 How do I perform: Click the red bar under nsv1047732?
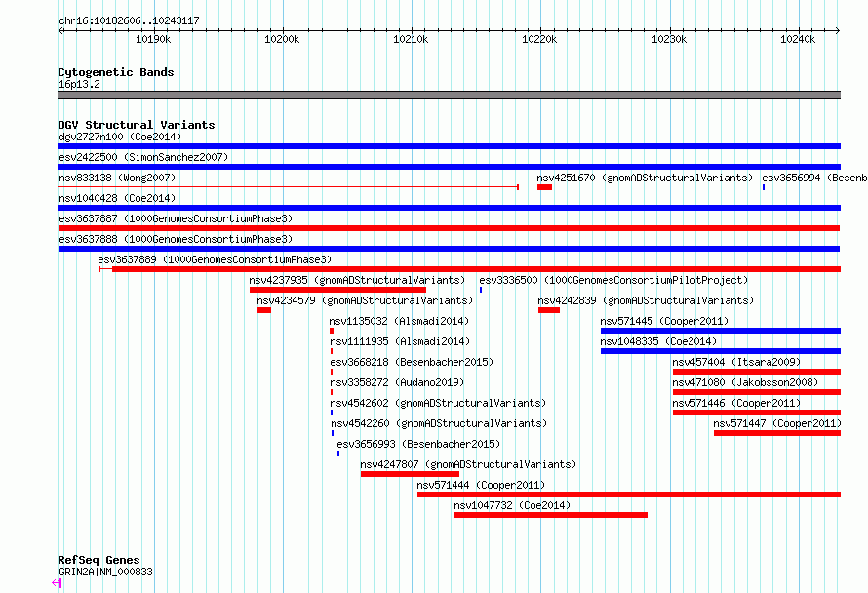click(551, 515)
